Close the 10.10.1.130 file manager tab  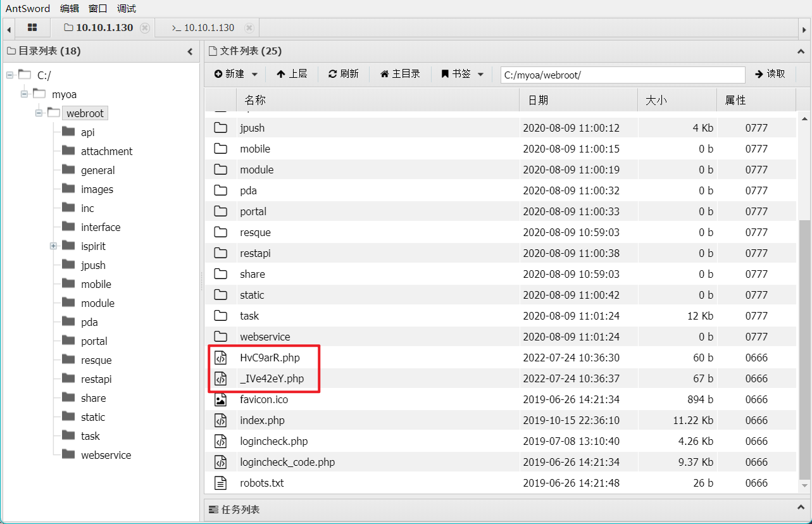(x=145, y=28)
